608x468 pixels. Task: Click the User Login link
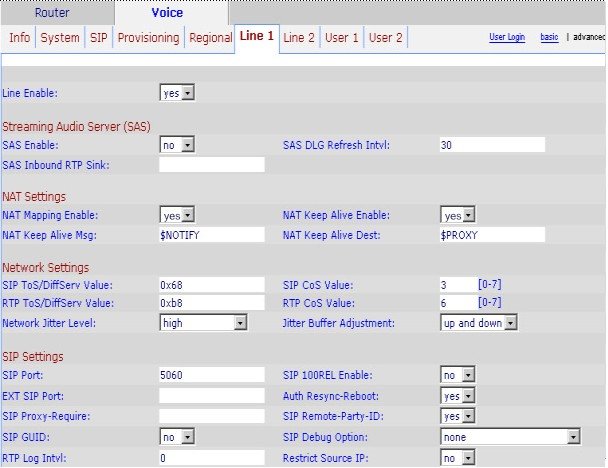click(x=507, y=38)
